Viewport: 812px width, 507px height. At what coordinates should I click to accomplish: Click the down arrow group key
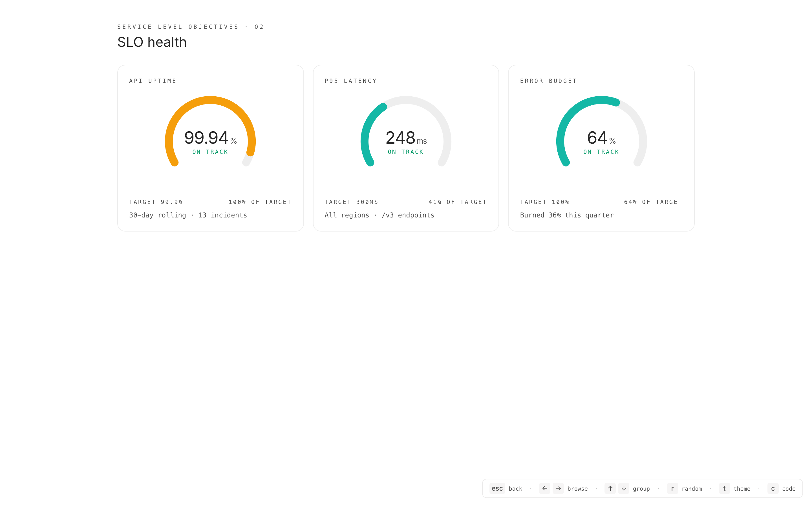624,489
